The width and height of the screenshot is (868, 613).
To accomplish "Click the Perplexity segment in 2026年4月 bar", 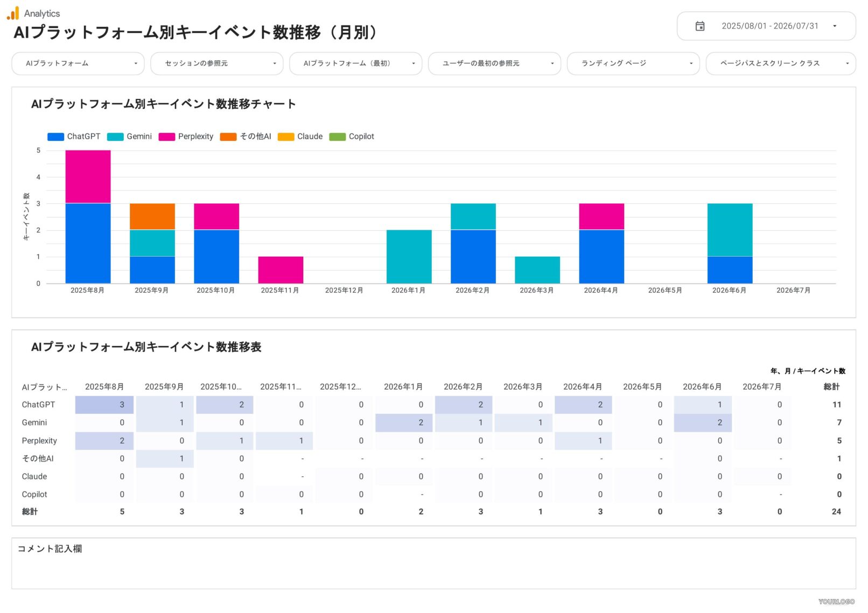I will 601,216.
